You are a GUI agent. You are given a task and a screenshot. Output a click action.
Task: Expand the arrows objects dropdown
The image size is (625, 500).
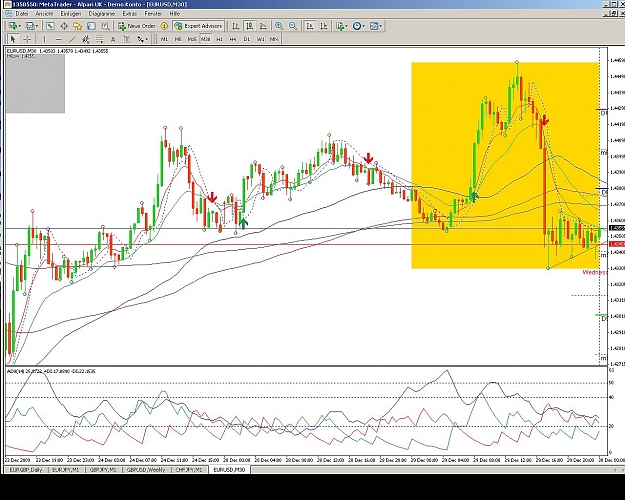pos(147,39)
